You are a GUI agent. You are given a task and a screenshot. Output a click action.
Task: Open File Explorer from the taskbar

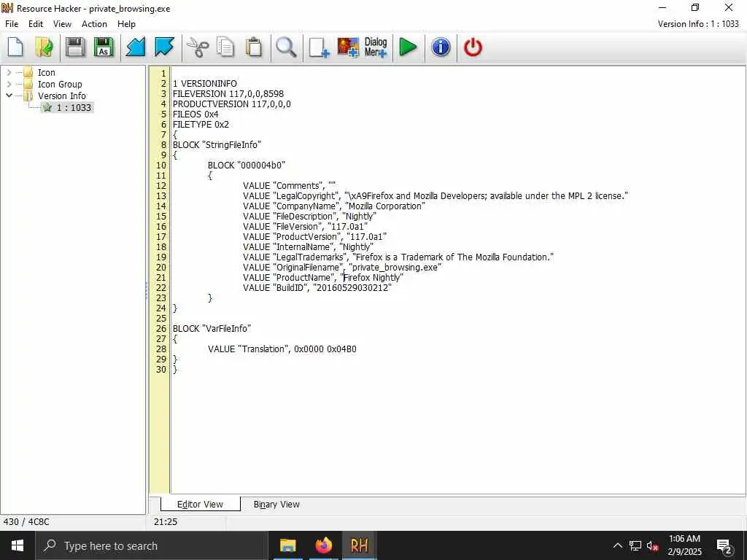click(x=287, y=545)
